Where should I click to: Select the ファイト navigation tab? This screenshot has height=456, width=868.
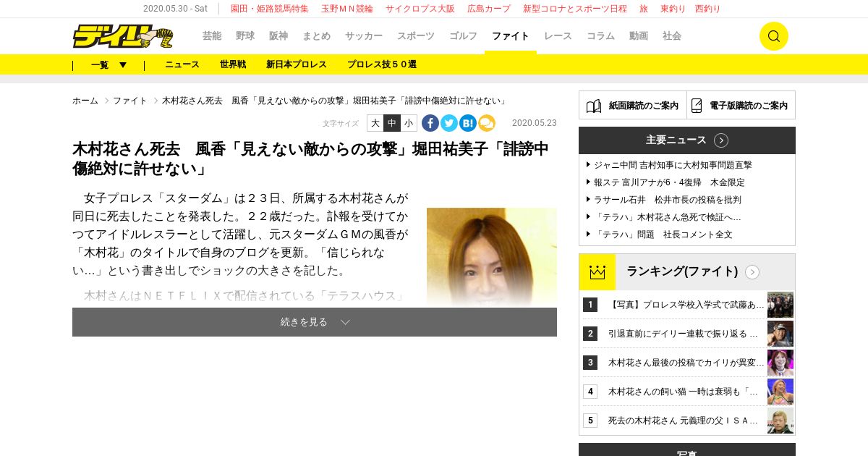point(511,36)
